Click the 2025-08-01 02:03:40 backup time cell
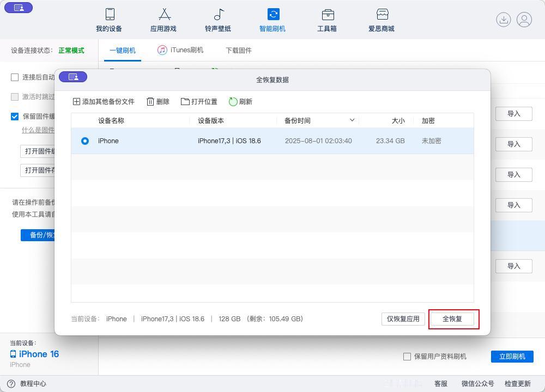Image resolution: width=545 pixels, height=392 pixels. pyautogui.click(x=318, y=140)
